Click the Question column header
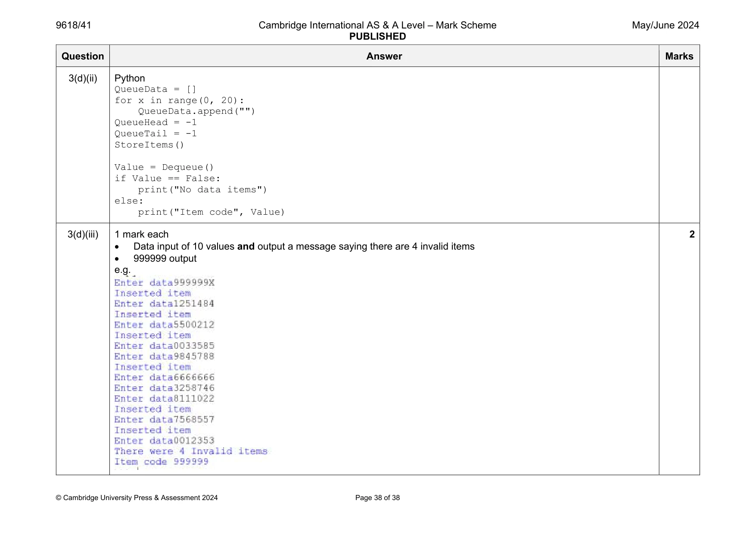 [83, 56]
